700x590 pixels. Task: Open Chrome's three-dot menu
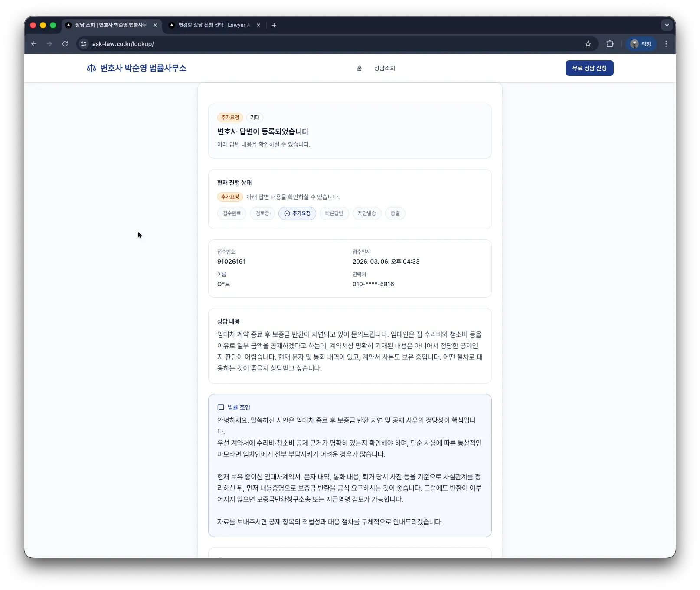(667, 44)
